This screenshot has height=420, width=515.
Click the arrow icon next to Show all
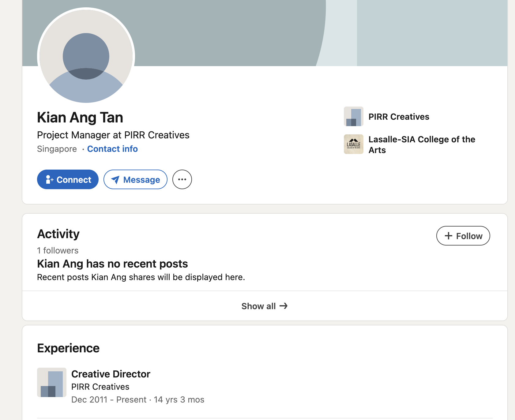[x=284, y=306]
